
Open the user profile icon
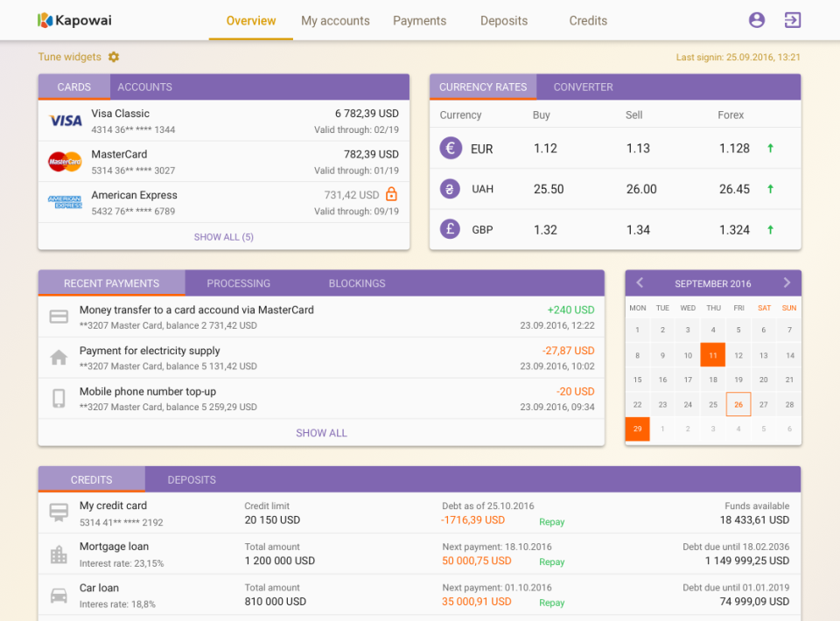[x=756, y=20]
